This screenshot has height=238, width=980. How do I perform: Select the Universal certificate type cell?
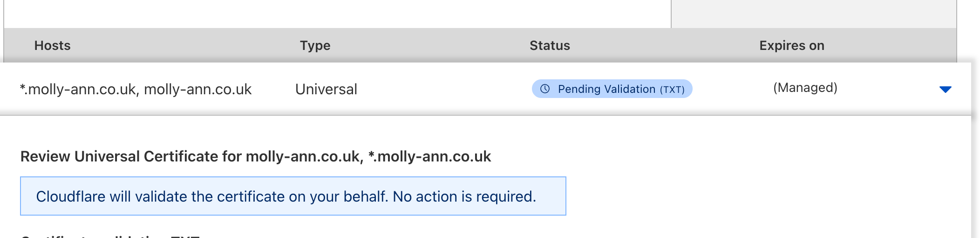(326, 89)
